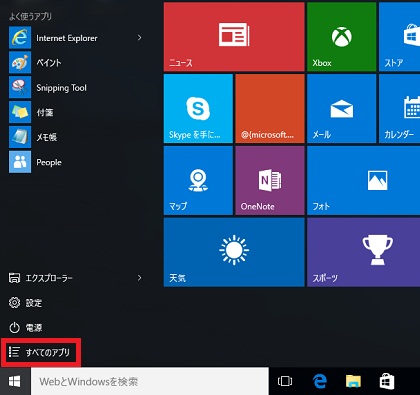420x395 pixels.
Task: Open the ニュース (News) tile
Action: click(234, 37)
